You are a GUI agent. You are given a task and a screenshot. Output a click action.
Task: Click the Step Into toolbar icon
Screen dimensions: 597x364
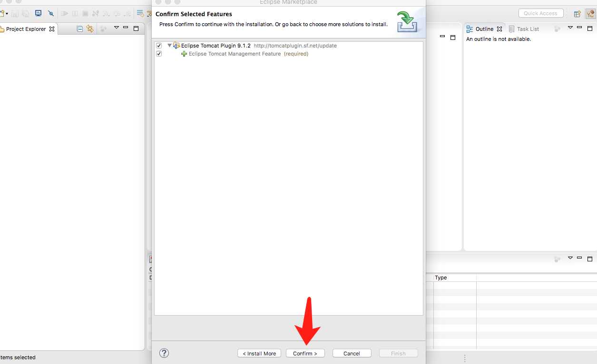tap(106, 13)
